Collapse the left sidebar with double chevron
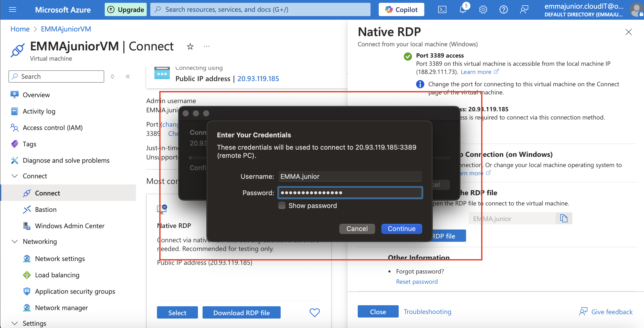This screenshot has width=644, height=328. click(128, 76)
